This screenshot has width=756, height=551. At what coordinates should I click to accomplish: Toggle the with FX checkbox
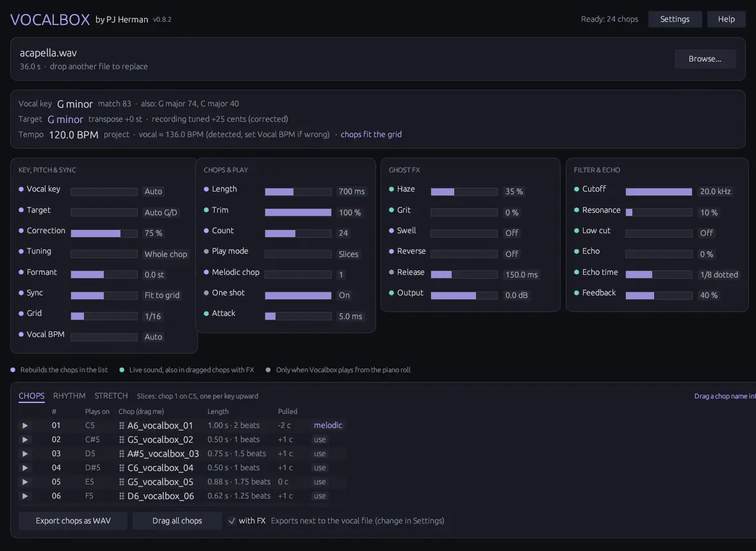[232, 521]
